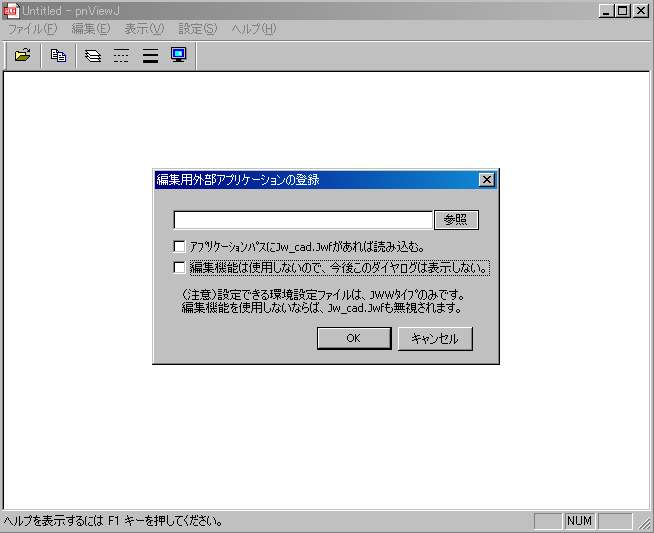Click the キャンセル button
Image resolution: width=654 pixels, height=533 pixels.
pyautogui.click(x=435, y=338)
